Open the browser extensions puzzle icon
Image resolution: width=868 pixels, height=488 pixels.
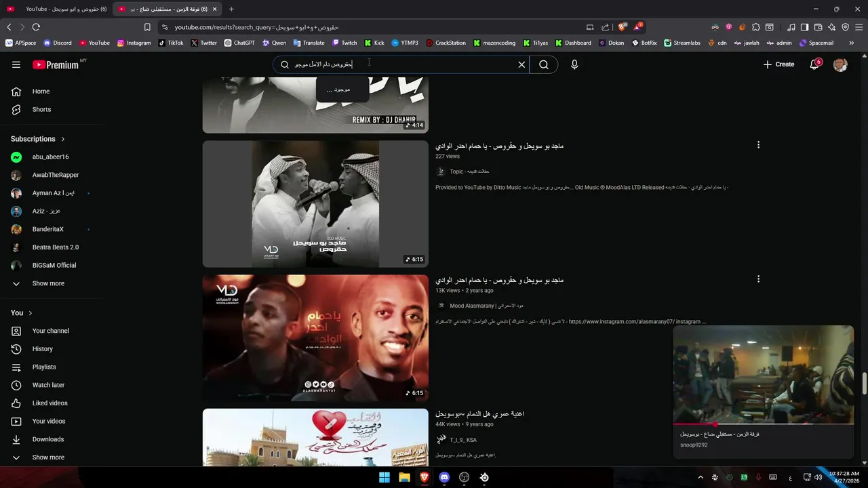[755, 27]
